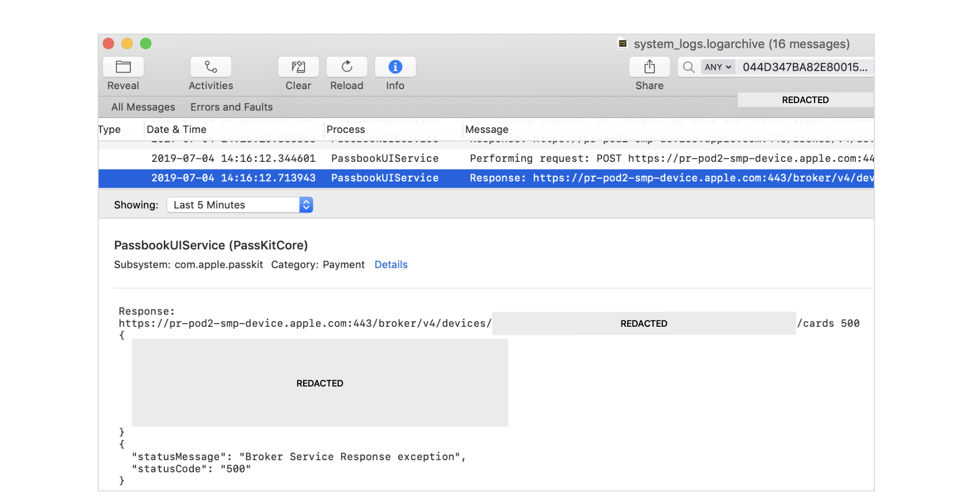This screenshot has width=980, height=504.
Task: Click the "statusCode": "500" line
Action: pyautogui.click(x=191, y=469)
